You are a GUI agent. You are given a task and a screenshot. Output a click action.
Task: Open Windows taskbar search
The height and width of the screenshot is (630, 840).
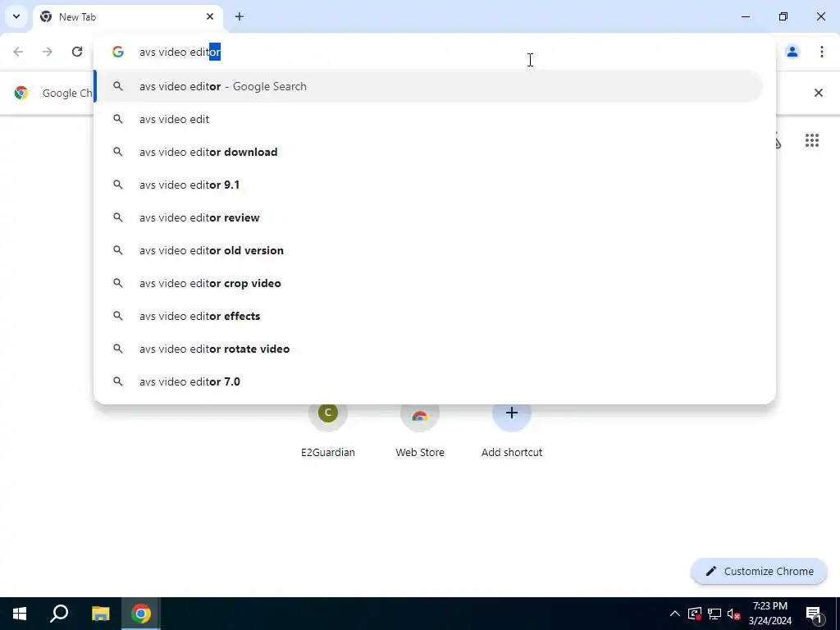click(59, 614)
